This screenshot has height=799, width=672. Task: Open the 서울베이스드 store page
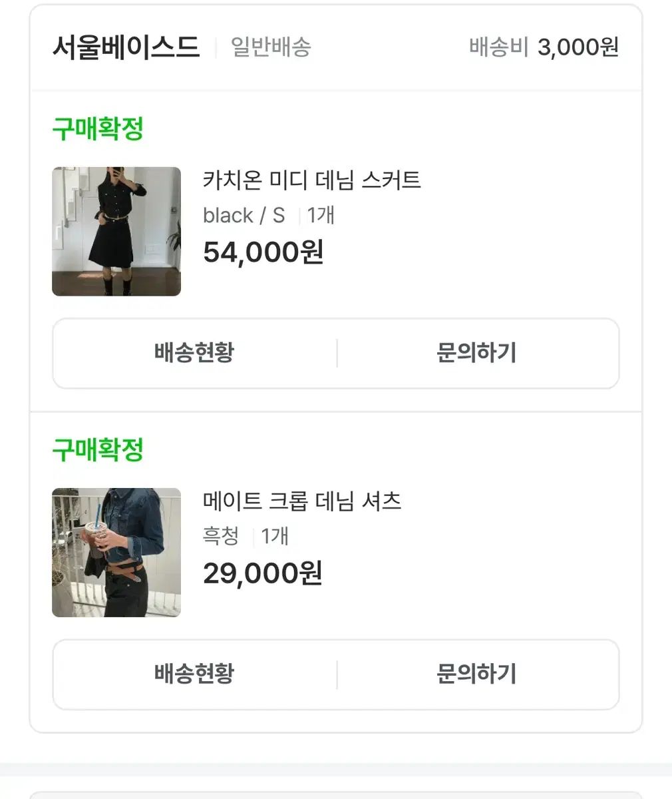[x=126, y=47]
